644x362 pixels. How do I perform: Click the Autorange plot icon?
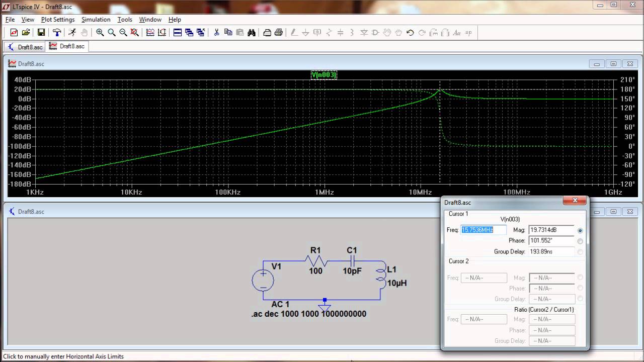click(162, 32)
